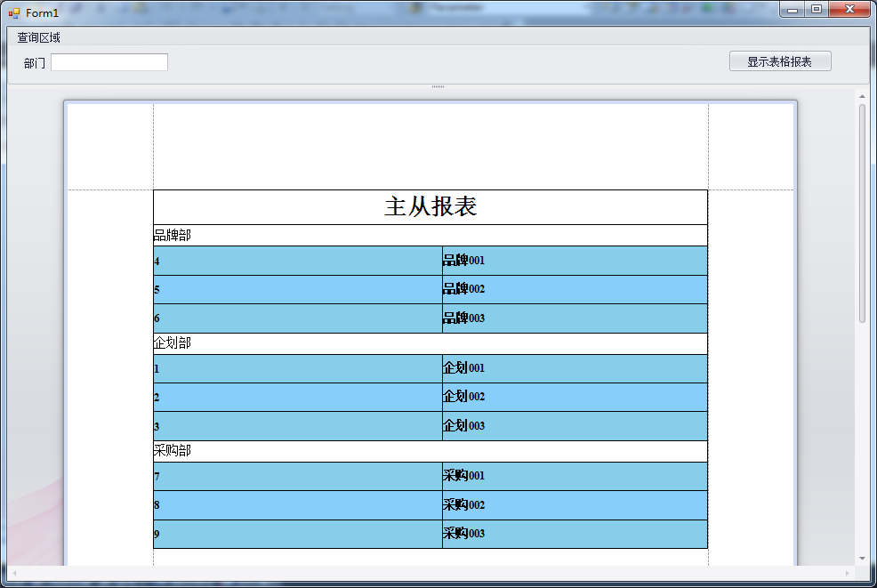Click the splitter handle between query and report areas
This screenshot has height=588, width=877.
[438, 86]
